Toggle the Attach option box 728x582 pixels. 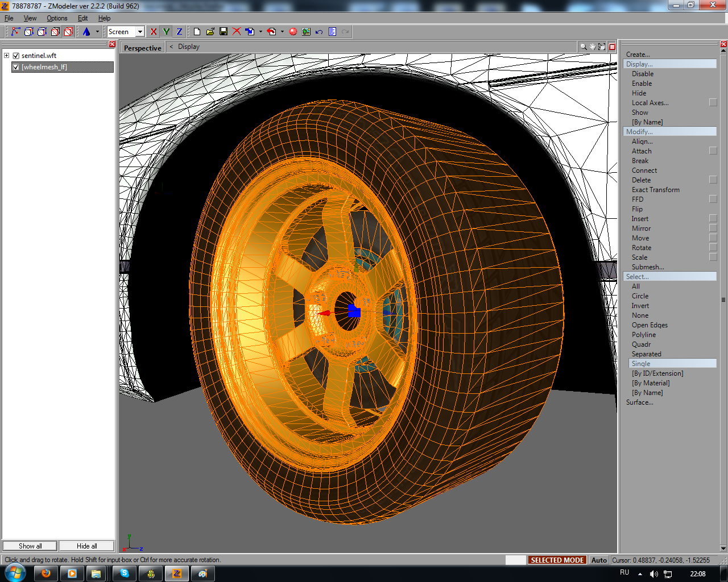713,151
